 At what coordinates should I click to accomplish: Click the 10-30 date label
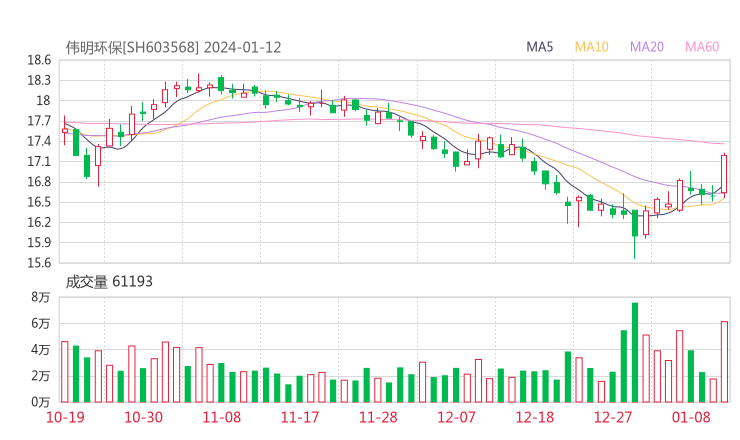click(x=143, y=417)
